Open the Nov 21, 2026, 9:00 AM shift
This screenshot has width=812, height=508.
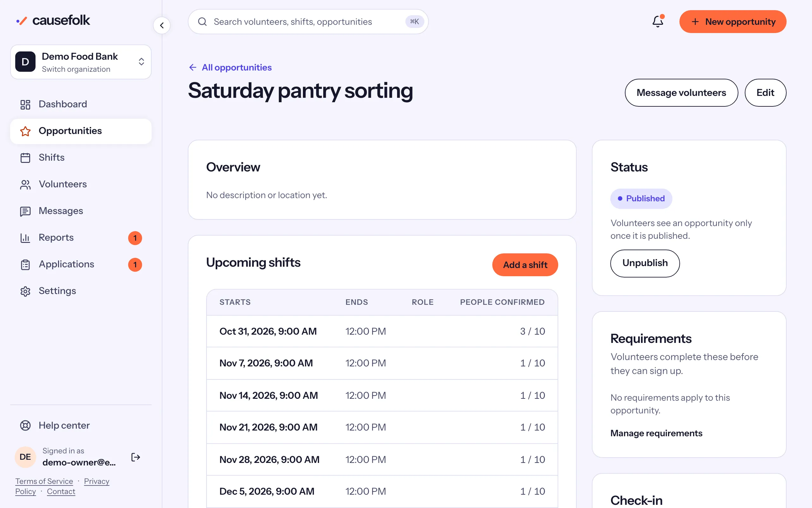(x=382, y=427)
